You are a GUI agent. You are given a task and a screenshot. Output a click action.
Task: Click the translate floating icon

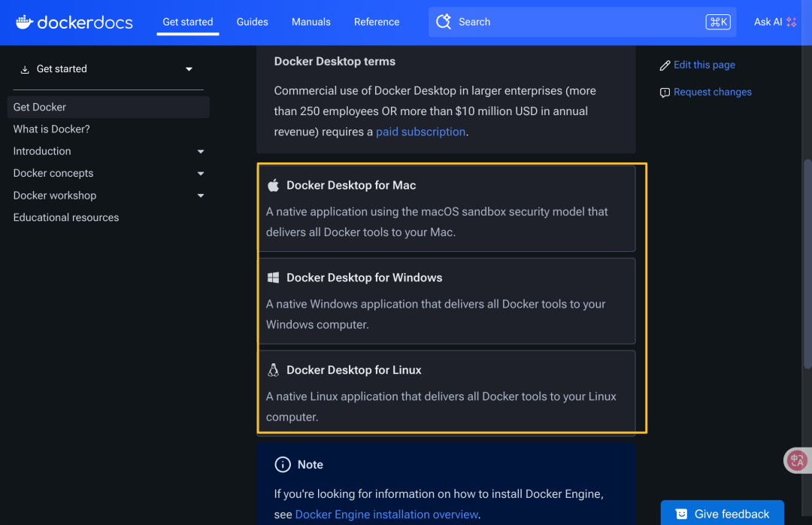pyautogui.click(x=797, y=460)
